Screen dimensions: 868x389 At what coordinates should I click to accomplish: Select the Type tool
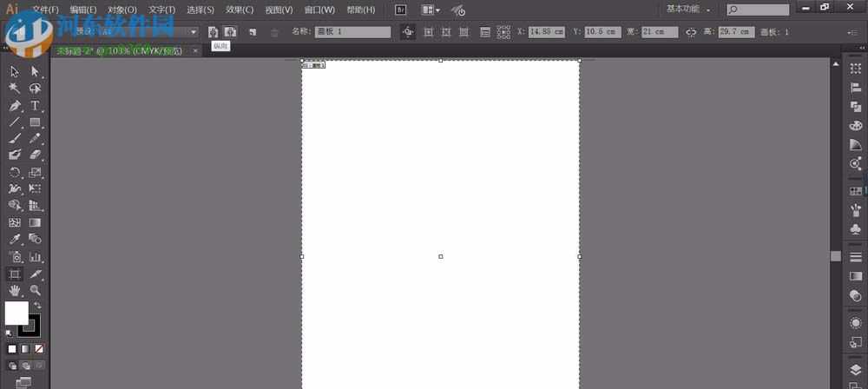coord(36,105)
